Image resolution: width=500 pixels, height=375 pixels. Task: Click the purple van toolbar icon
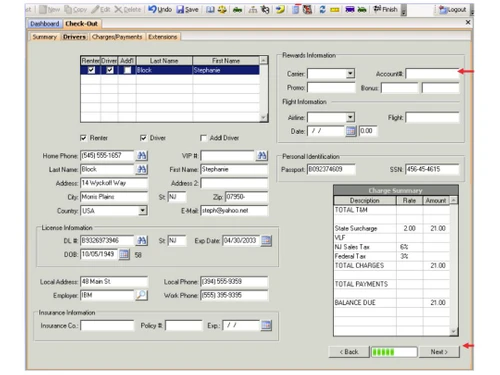[350, 10]
